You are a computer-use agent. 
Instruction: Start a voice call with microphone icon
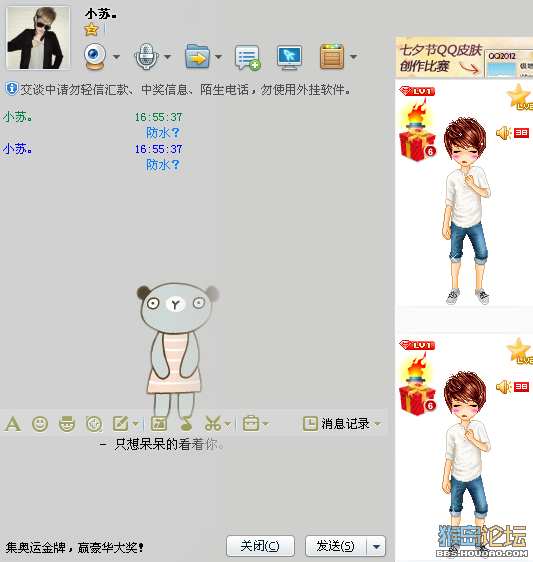(x=146, y=57)
